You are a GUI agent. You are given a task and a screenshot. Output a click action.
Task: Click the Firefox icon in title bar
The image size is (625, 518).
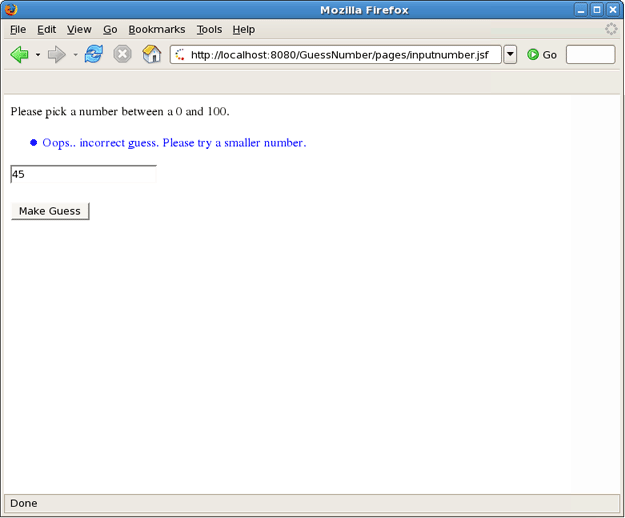click(x=11, y=10)
